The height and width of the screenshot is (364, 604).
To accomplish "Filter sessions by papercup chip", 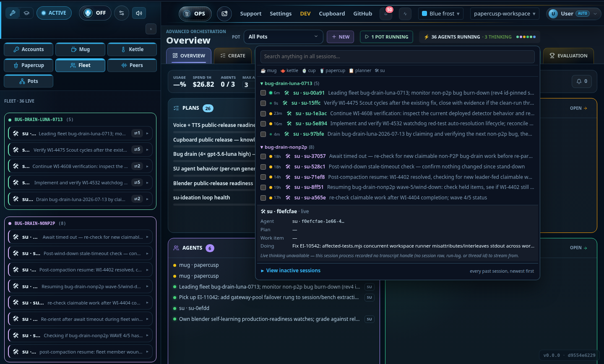I will (x=333, y=71).
